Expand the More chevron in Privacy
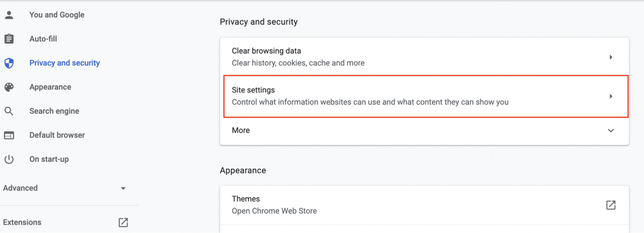 click(611, 131)
